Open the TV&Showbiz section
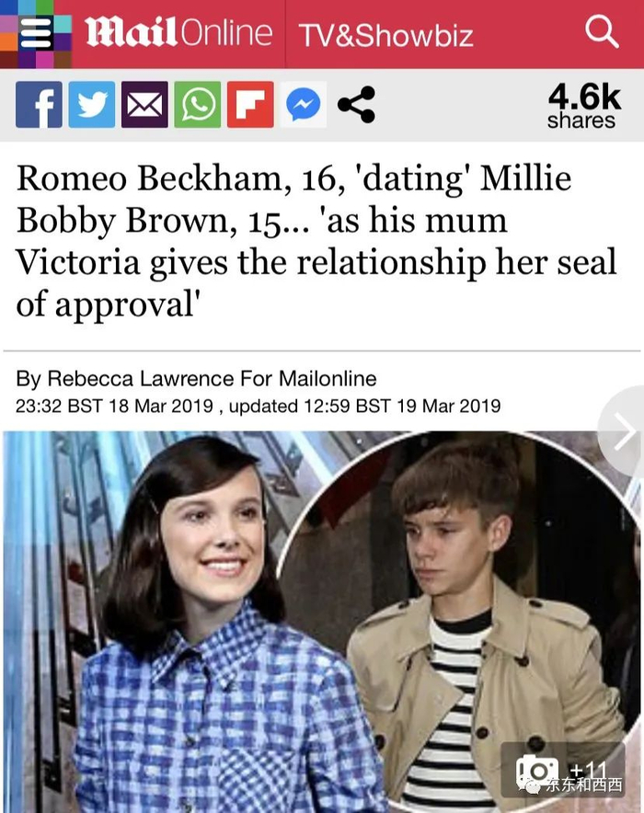644x813 pixels. [385, 35]
